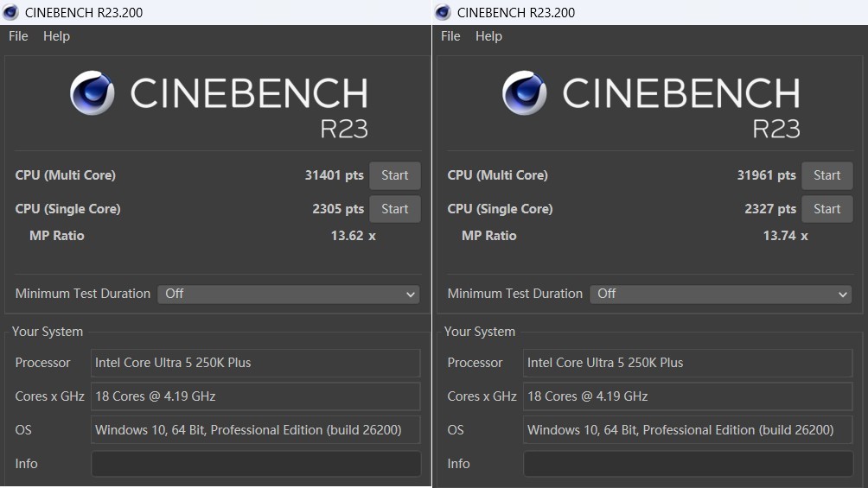
Task: Open the File menu in the 31961 pts window
Action: click(450, 36)
